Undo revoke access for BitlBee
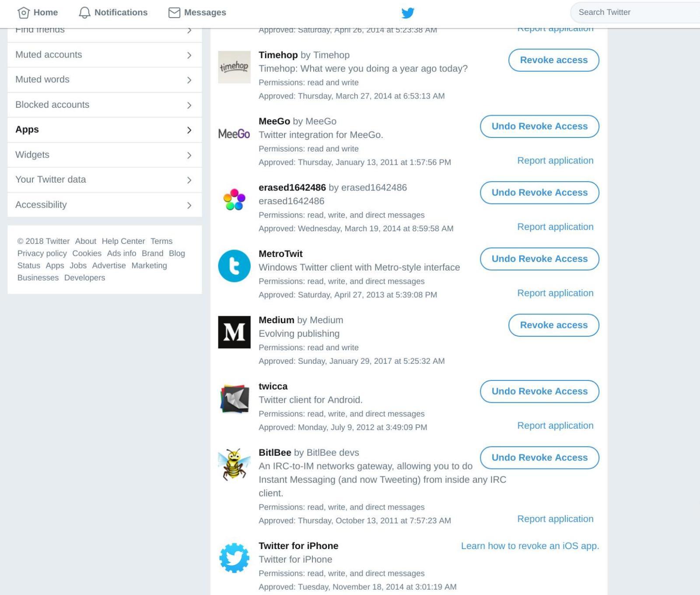This screenshot has height=595, width=700. (x=539, y=458)
